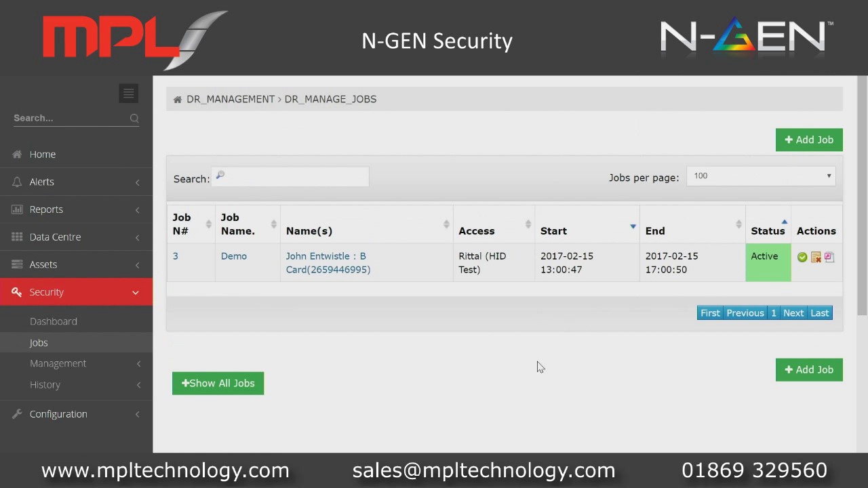This screenshot has height=488, width=868.
Task: Select the Configuration wrench icon
Action: click(x=16, y=413)
